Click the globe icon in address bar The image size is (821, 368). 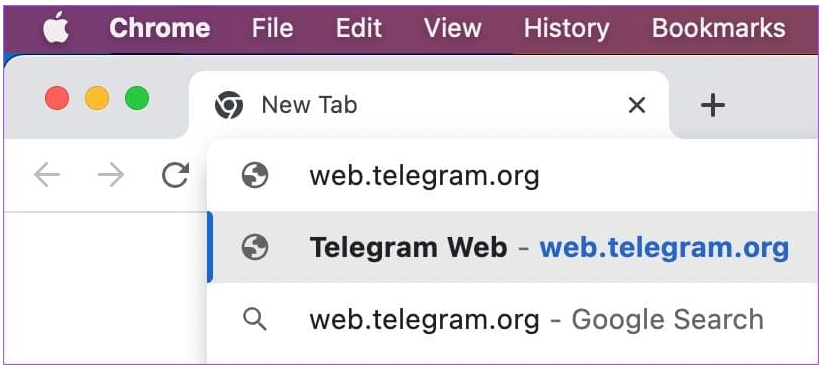(255, 175)
